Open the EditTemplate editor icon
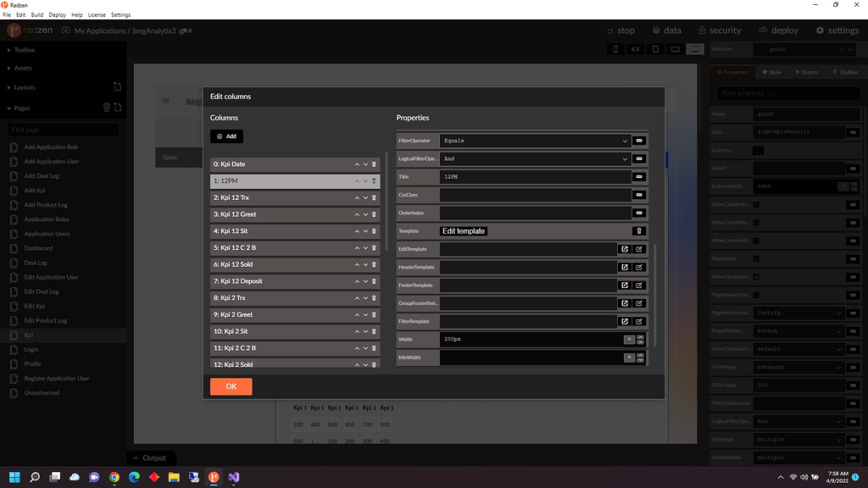 coord(626,249)
